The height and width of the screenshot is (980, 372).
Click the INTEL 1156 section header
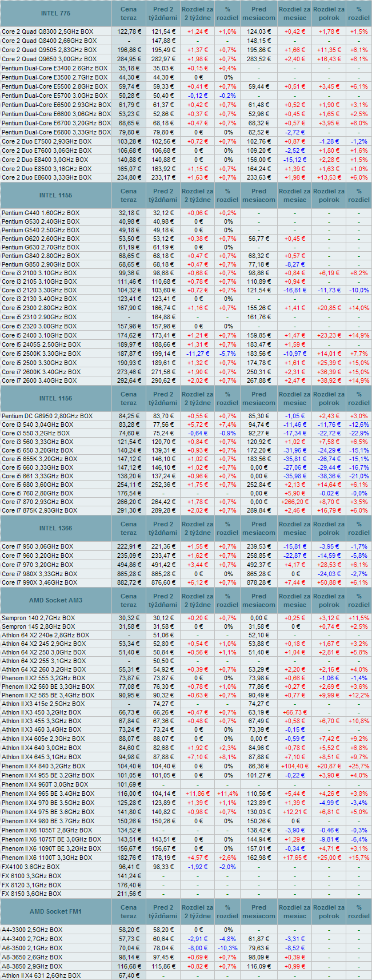(x=56, y=398)
